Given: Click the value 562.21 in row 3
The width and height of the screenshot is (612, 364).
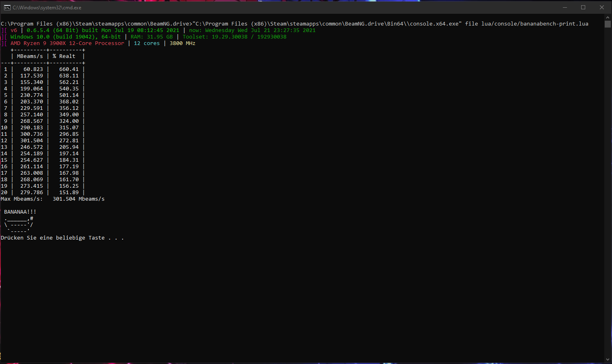Looking at the screenshot, I should pyautogui.click(x=69, y=82).
